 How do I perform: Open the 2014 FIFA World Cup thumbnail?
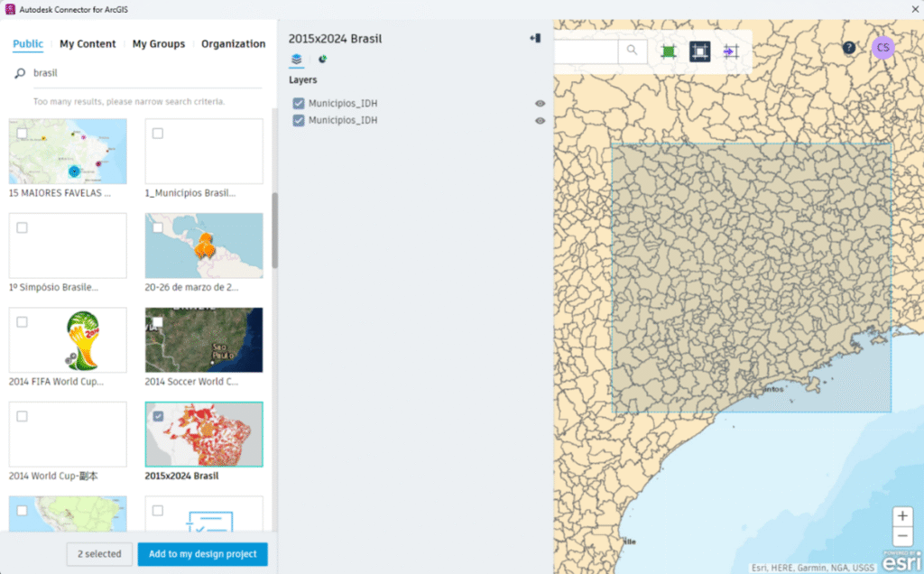coord(68,340)
